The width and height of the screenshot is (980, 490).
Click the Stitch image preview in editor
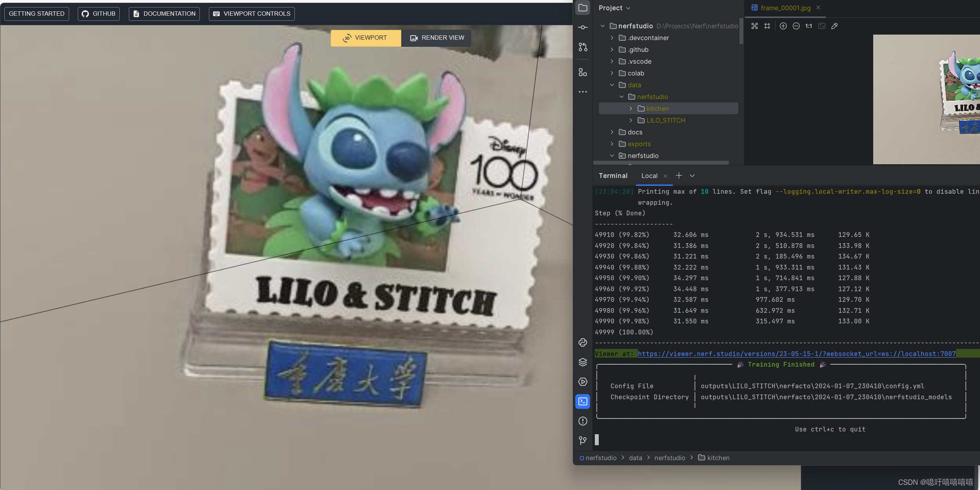pos(926,99)
